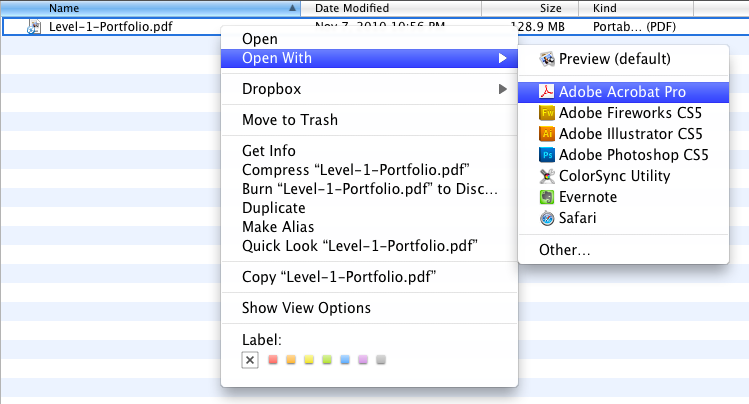Click the Adobe Acrobat Pro icon
Image resolution: width=749 pixels, height=404 pixels.
547,92
